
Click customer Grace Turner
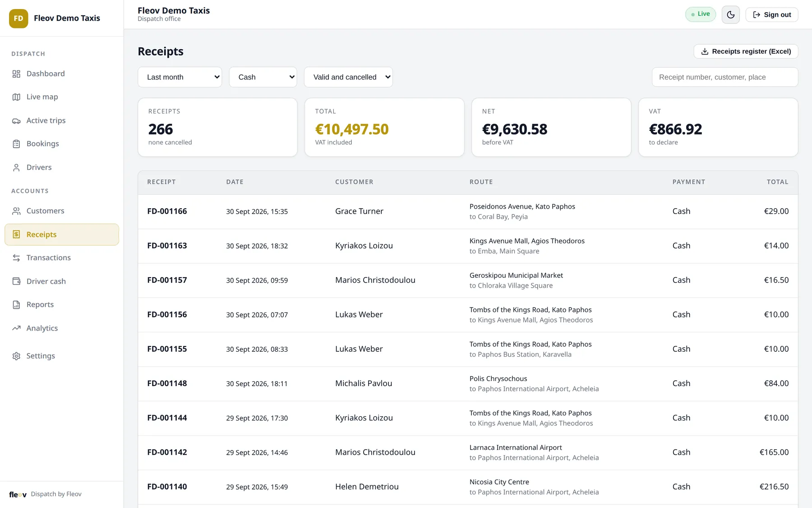click(359, 211)
